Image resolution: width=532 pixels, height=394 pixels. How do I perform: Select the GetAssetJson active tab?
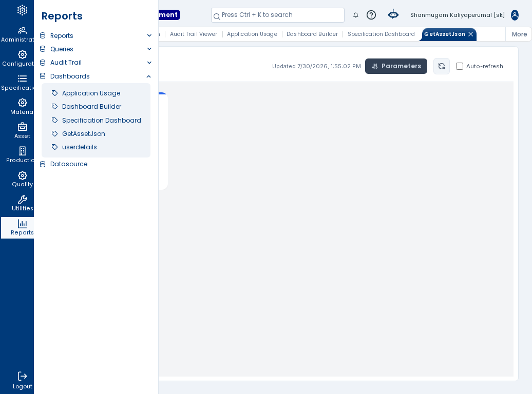[445, 34]
